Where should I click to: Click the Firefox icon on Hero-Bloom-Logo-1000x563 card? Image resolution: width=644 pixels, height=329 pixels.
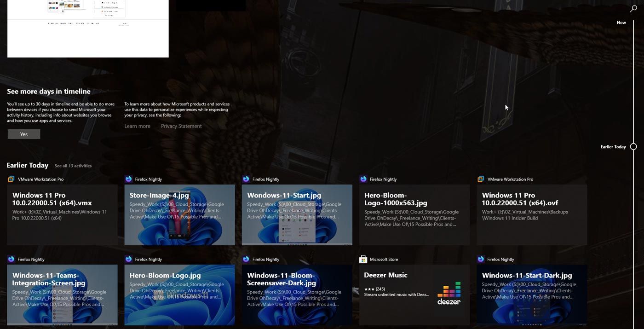pyautogui.click(x=363, y=179)
